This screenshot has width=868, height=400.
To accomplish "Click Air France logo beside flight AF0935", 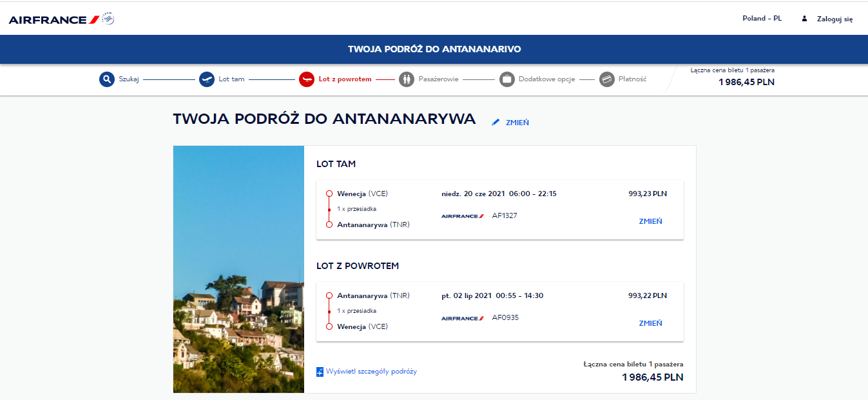I will tap(463, 318).
